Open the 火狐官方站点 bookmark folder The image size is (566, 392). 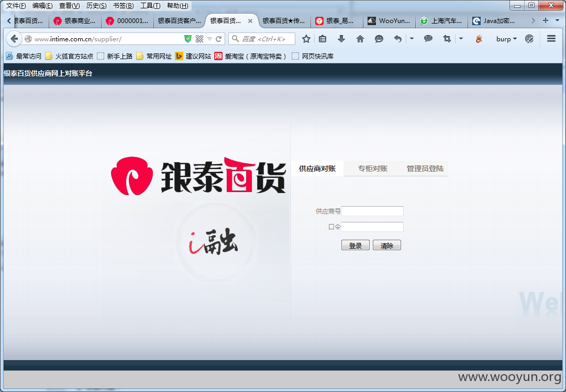pyautogui.click(x=69, y=57)
